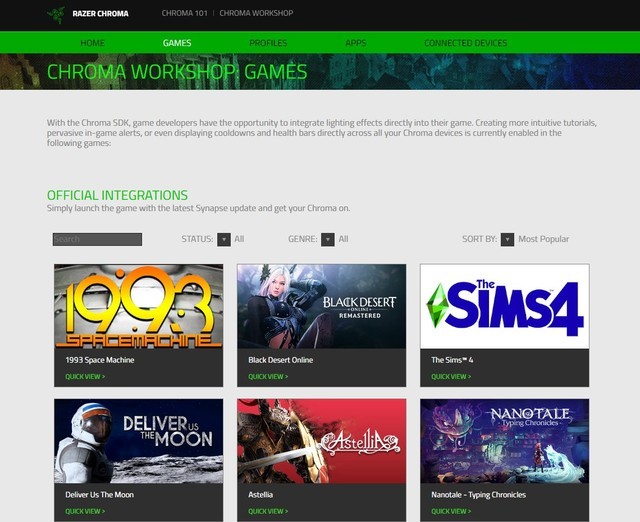
Task: Click Quick View under 1993 Space Machine
Action: point(85,377)
